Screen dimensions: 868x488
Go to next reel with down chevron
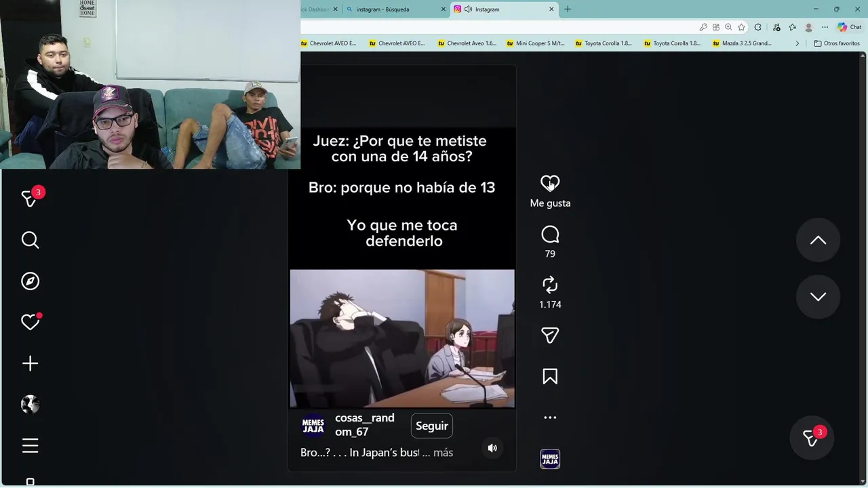818,297
